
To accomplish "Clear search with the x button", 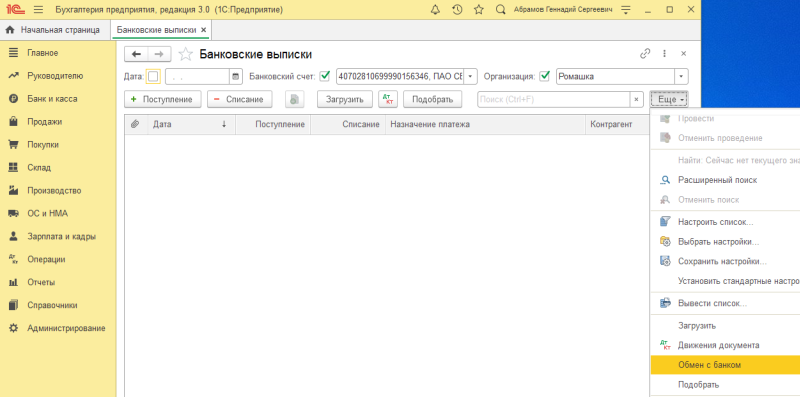I will (x=636, y=99).
